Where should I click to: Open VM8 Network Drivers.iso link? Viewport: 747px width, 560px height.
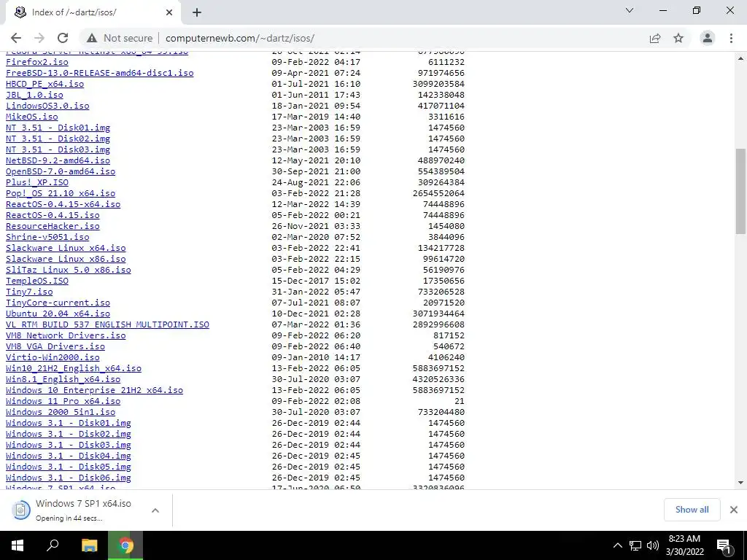(66, 335)
